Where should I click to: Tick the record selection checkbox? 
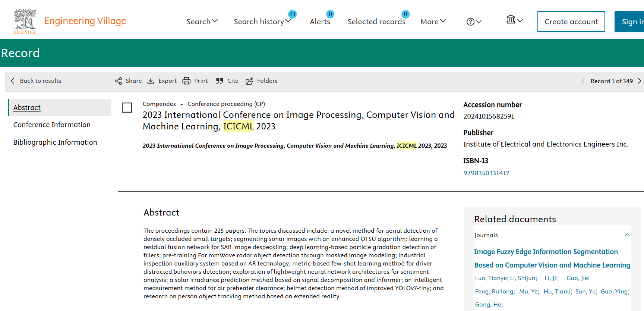(127, 107)
